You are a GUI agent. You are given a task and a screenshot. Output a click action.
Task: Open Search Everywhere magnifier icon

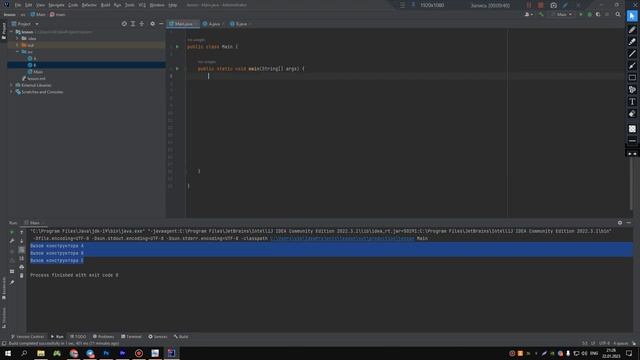pos(618,15)
